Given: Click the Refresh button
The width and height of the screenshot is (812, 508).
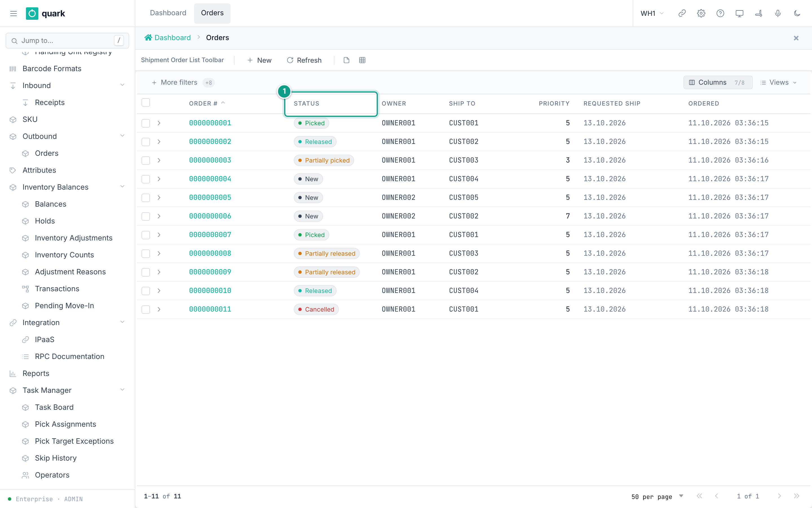Looking at the screenshot, I should (304, 60).
